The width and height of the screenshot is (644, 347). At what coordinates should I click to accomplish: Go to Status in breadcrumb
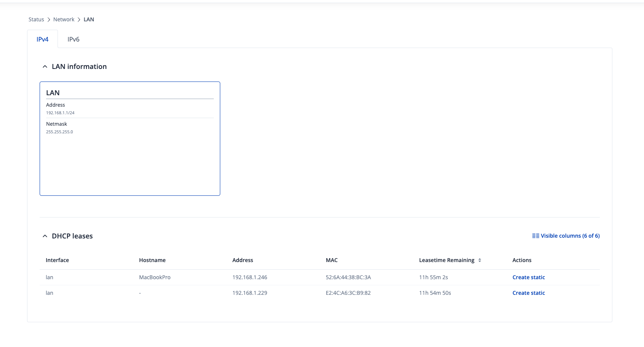click(x=36, y=19)
